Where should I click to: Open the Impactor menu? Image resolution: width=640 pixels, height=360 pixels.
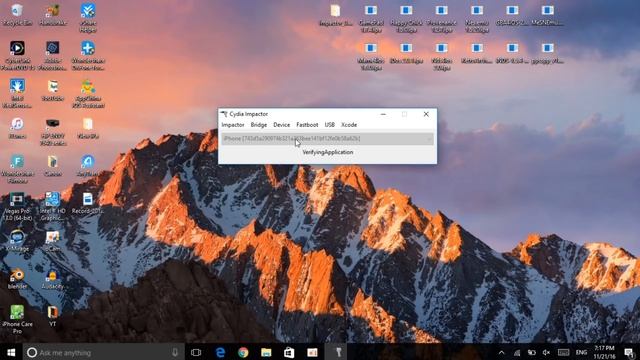(233, 125)
